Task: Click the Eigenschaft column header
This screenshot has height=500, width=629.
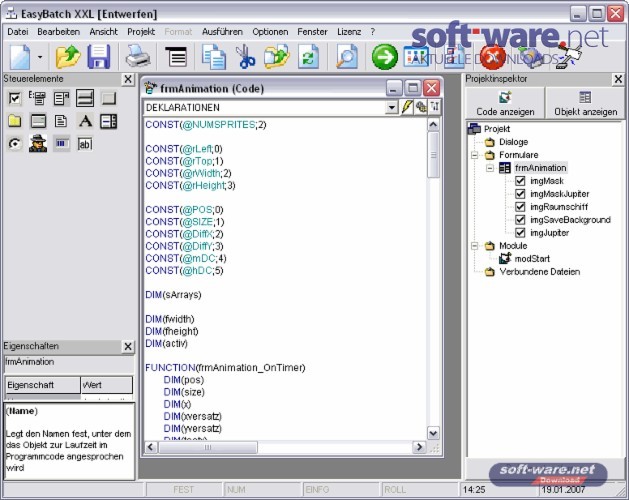Action: point(43,385)
